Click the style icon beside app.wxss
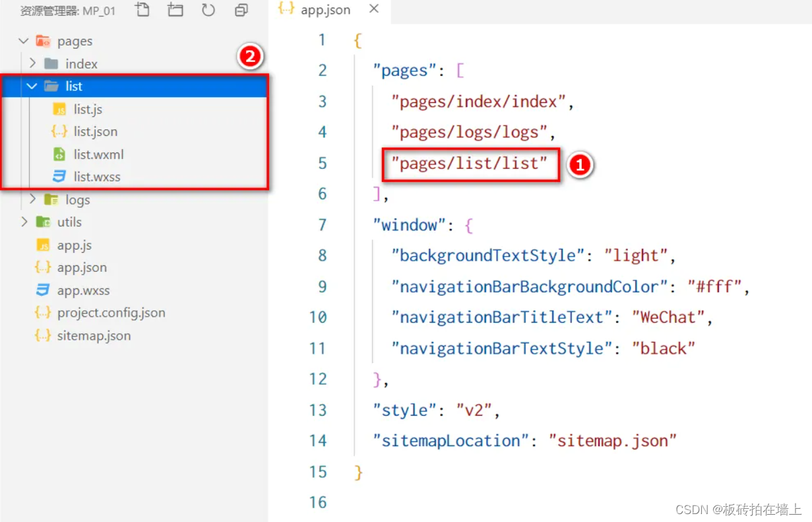The image size is (812, 522). pyautogui.click(x=43, y=290)
